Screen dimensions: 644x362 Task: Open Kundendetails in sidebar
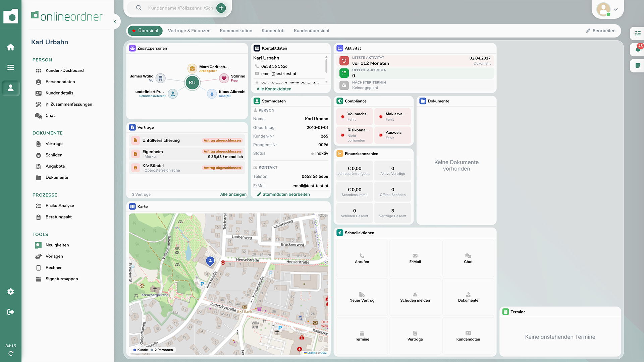[x=59, y=93]
